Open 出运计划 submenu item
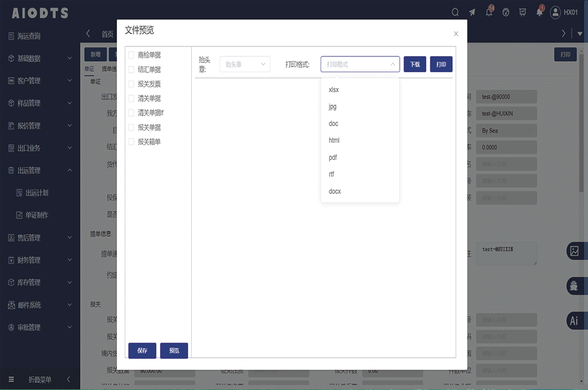 40,193
